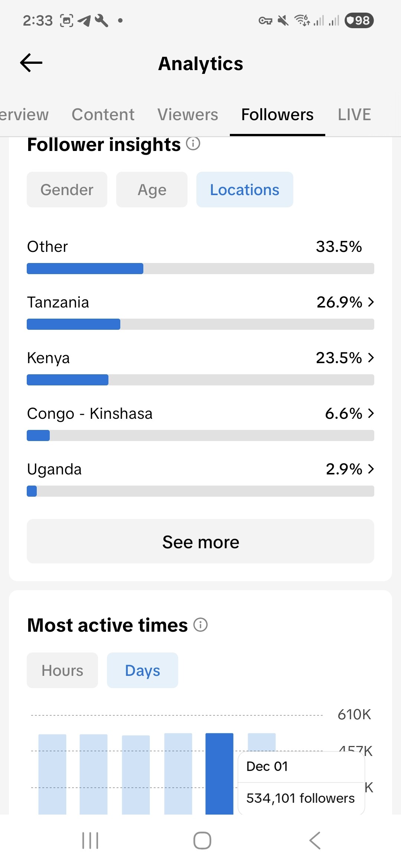Select the Gender filter chip
This screenshot has height=868, width=401.
[67, 190]
